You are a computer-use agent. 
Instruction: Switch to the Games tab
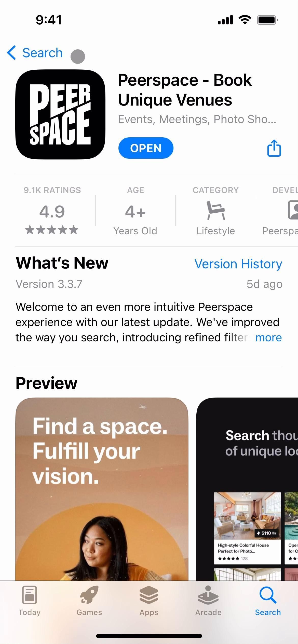89,601
